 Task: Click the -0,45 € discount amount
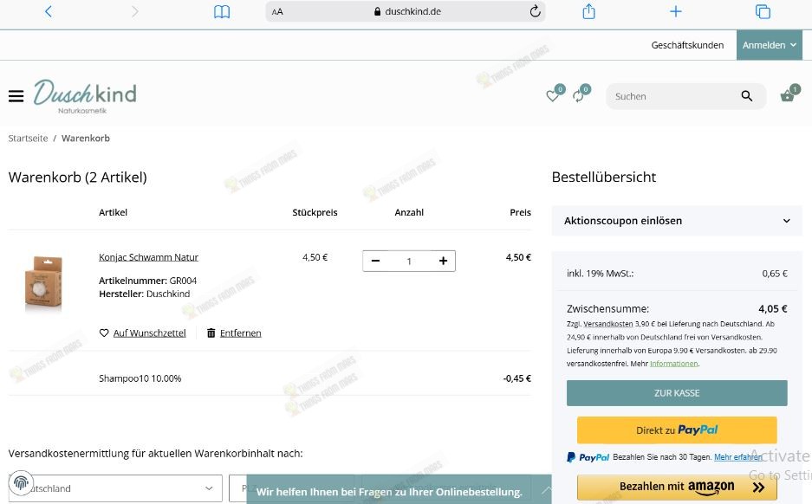[516, 378]
